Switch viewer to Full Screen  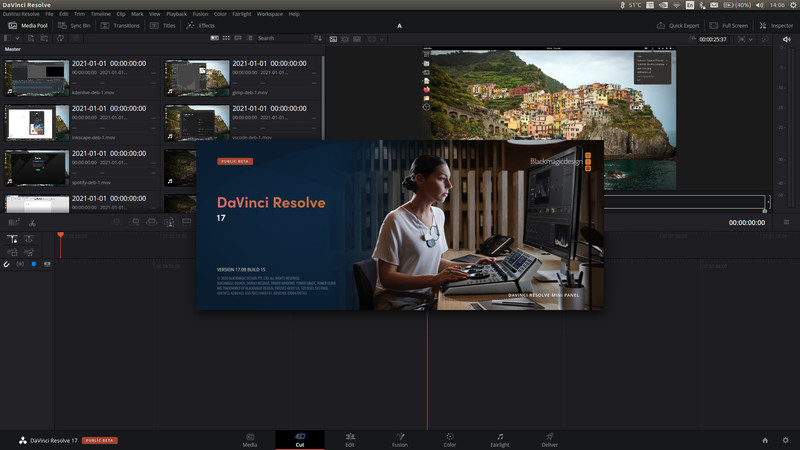[729, 26]
